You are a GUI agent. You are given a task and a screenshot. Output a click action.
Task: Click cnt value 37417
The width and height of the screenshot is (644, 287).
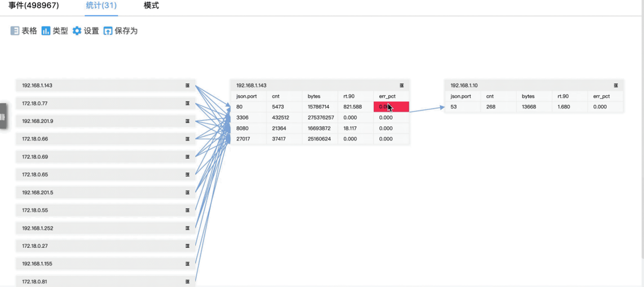[x=279, y=139]
